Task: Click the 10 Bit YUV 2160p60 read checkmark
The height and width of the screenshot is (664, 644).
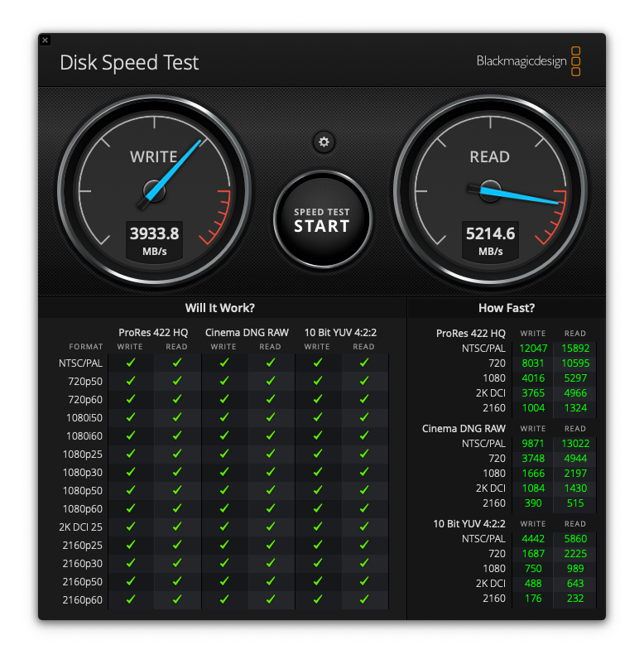Action: click(364, 599)
